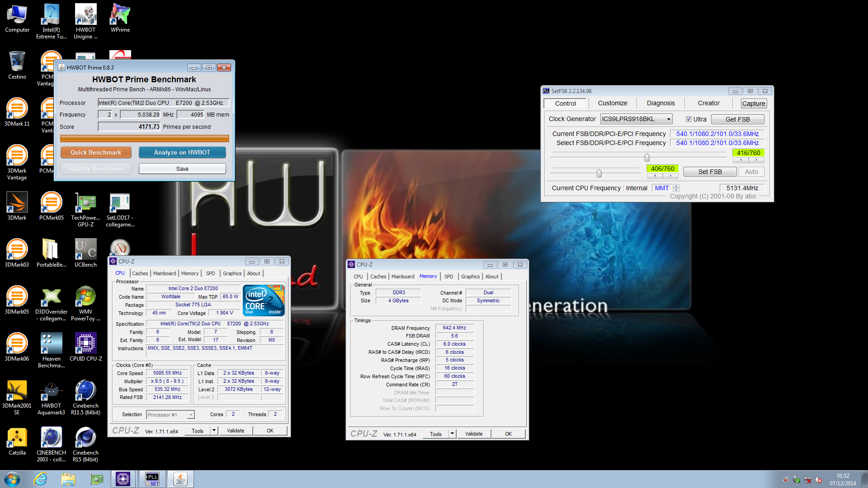
Task: Click the Score field showing 4171.73
Action: [x=129, y=127]
